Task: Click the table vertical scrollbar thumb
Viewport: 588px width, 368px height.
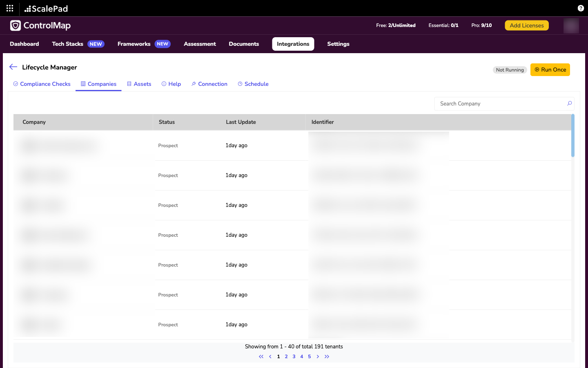Action: click(x=572, y=135)
